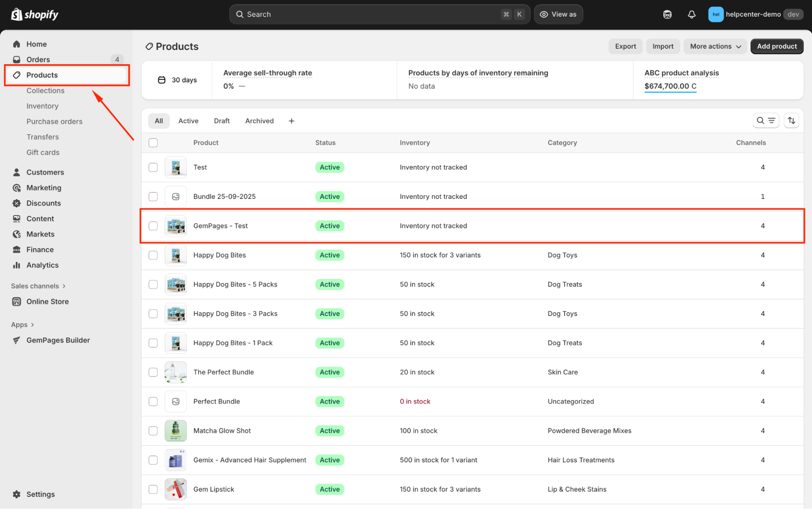Toggle the select all products checkbox
812x509 pixels.
click(153, 143)
